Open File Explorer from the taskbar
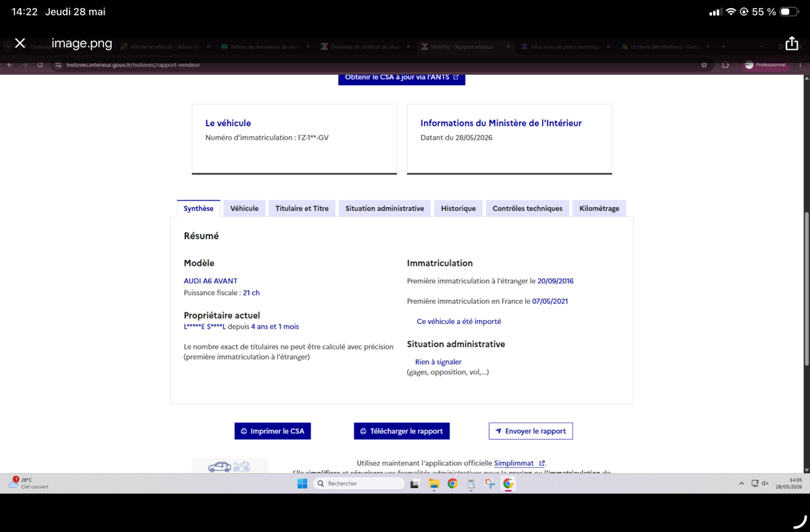The image size is (810, 532). point(434,483)
